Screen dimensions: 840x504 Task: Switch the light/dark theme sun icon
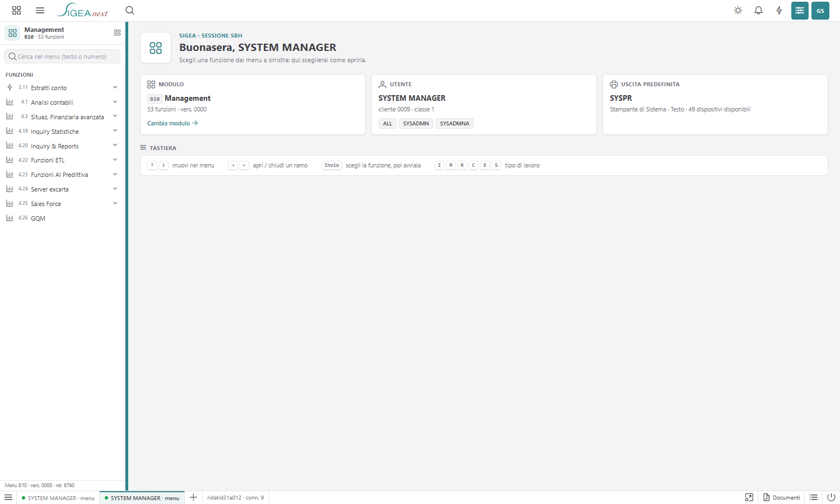coord(738,11)
